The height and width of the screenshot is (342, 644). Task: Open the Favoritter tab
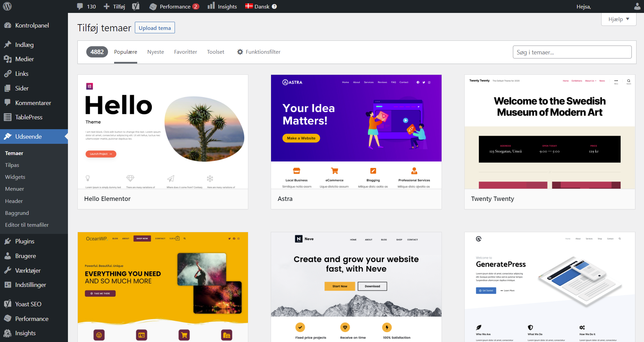tap(185, 52)
